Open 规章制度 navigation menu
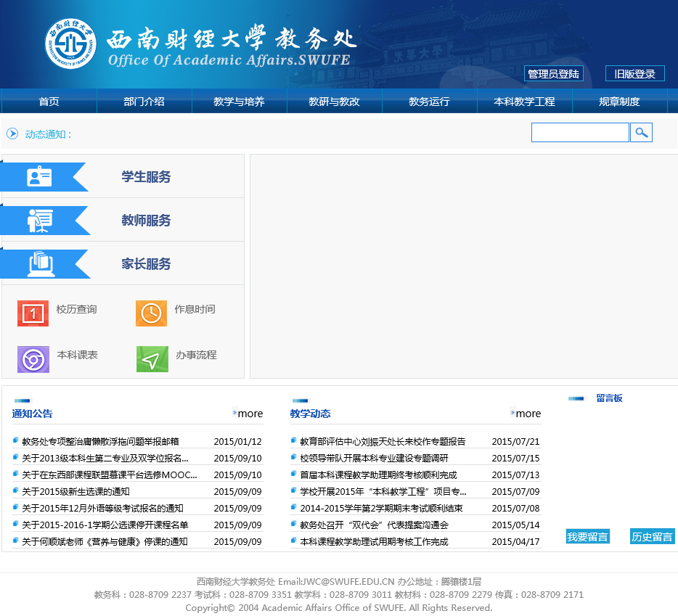678x616 pixels. [619, 102]
